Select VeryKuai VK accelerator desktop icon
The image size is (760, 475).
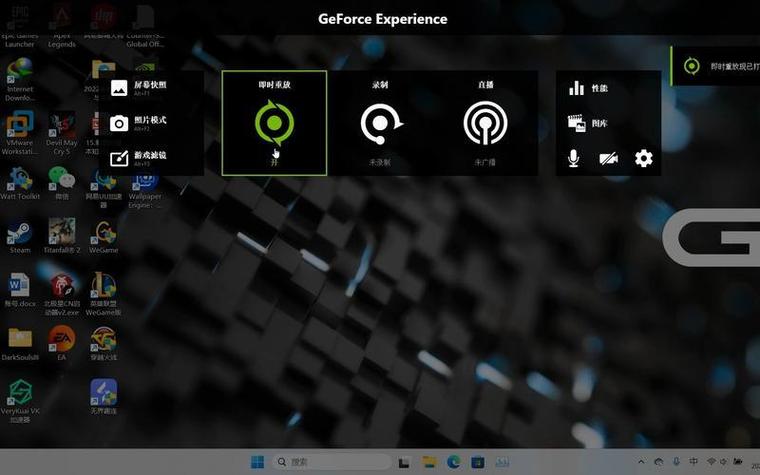pyautogui.click(x=20, y=401)
